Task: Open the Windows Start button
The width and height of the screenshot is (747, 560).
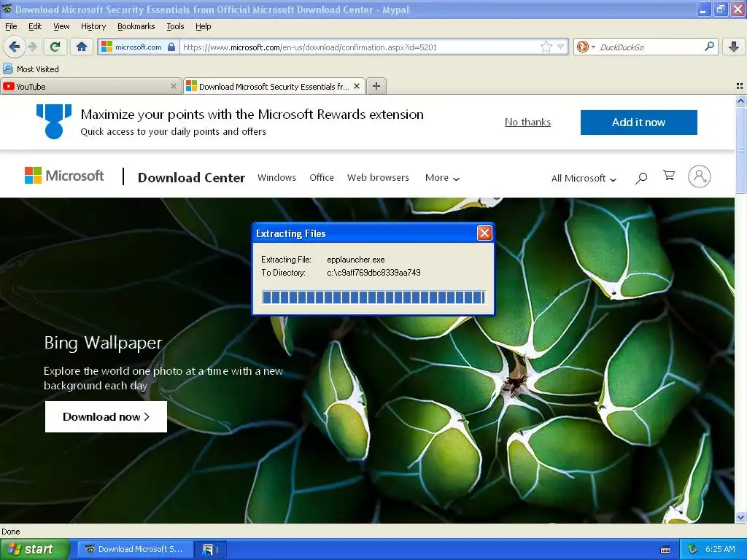Action: (x=34, y=549)
